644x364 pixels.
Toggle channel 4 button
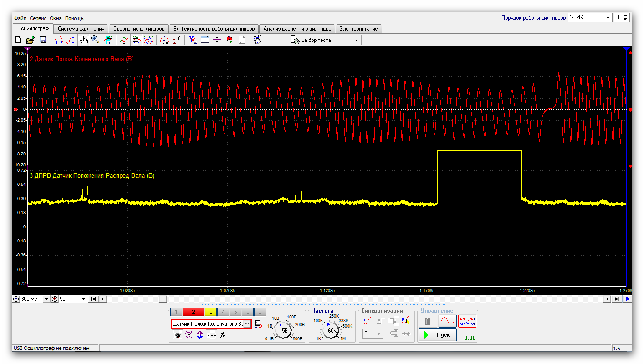click(223, 312)
